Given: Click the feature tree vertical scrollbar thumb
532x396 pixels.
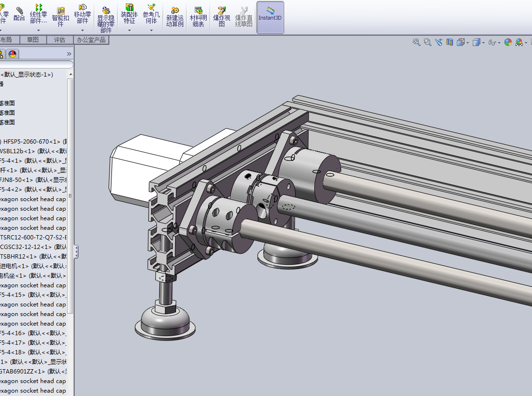Looking at the screenshot, I should (71, 196).
